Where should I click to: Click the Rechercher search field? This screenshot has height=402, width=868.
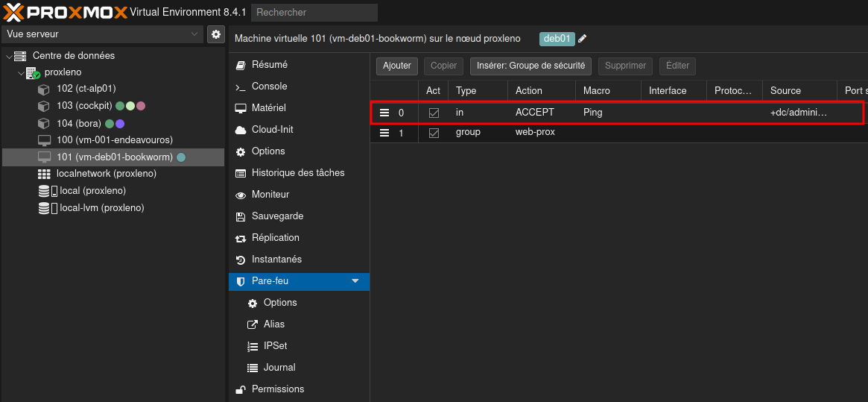(314, 13)
